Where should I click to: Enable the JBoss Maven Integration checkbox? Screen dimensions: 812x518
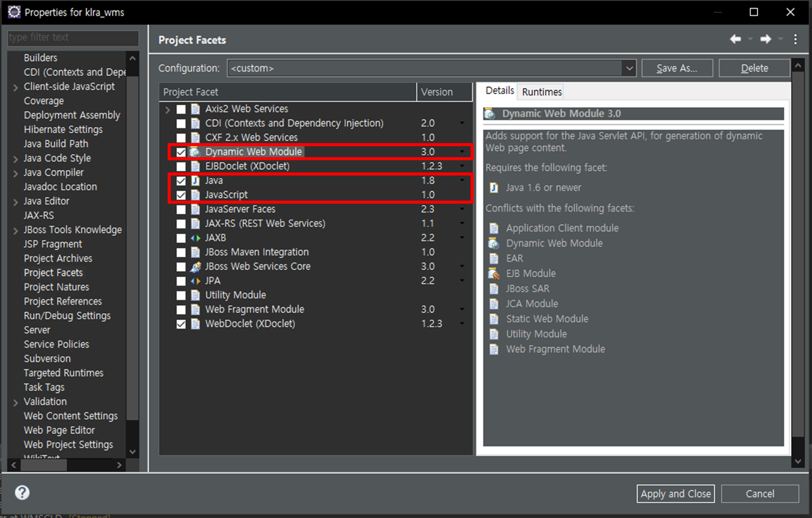[181, 253]
